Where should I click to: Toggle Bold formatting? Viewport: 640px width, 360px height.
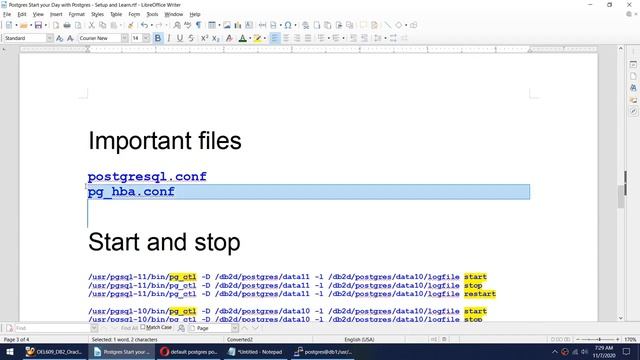point(158,38)
